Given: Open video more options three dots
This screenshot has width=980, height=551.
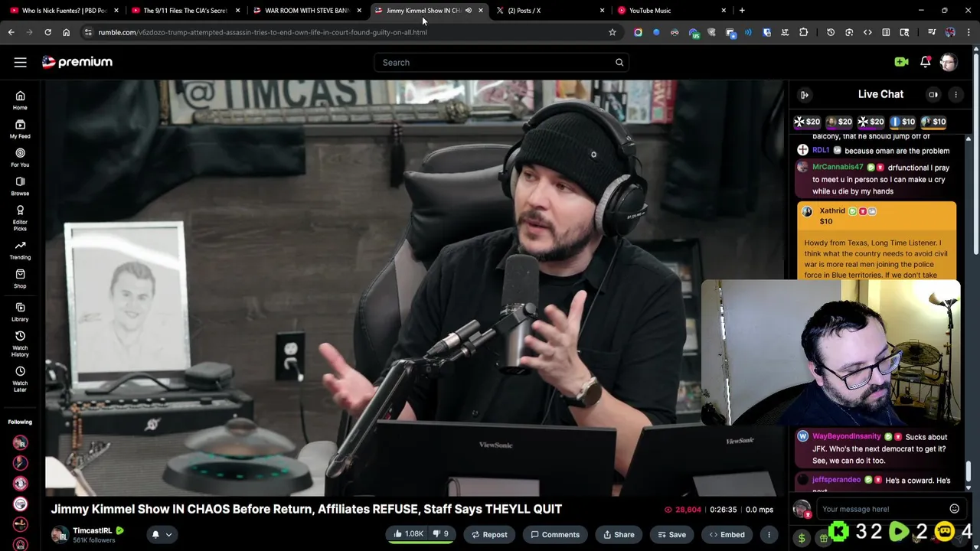Looking at the screenshot, I should coord(769,535).
